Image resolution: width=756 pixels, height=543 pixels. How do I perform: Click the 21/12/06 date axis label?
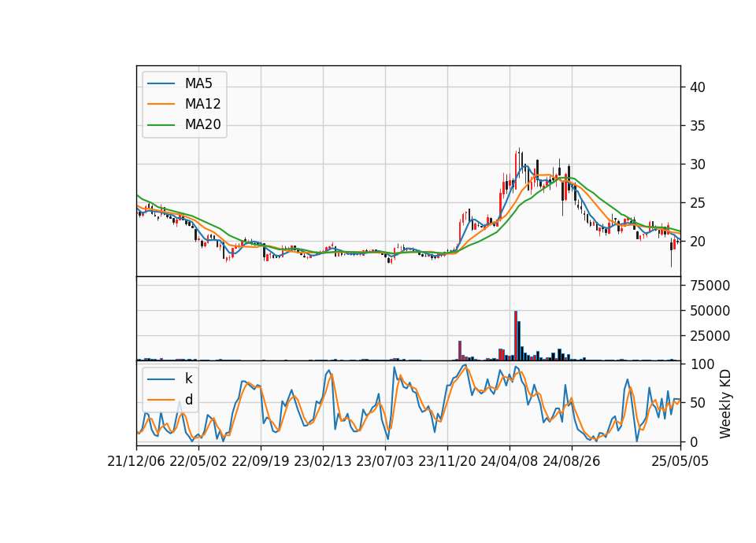(x=136, y=461)
